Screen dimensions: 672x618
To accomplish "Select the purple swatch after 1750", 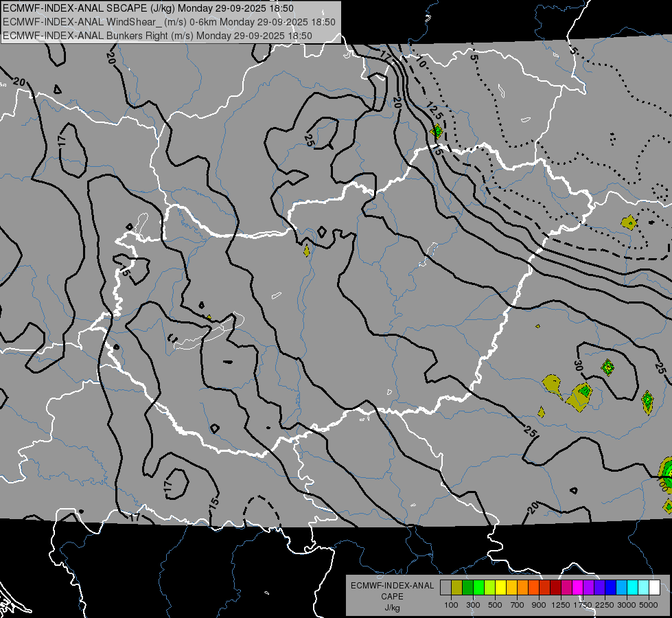I will (x=588, y=588).
